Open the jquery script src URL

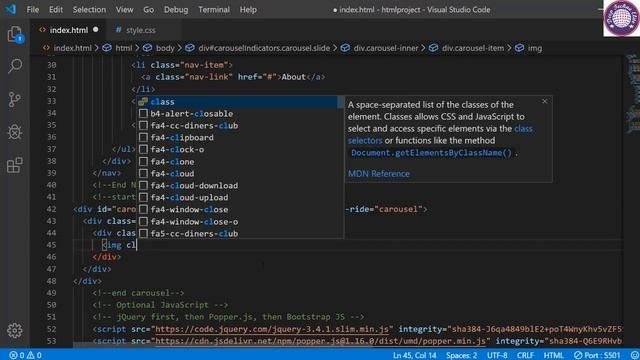click(x=272, y=329)
